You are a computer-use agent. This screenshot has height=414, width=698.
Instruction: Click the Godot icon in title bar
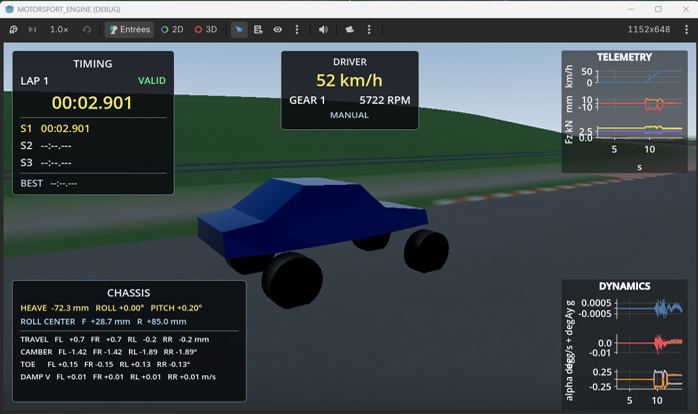[9, 9]
